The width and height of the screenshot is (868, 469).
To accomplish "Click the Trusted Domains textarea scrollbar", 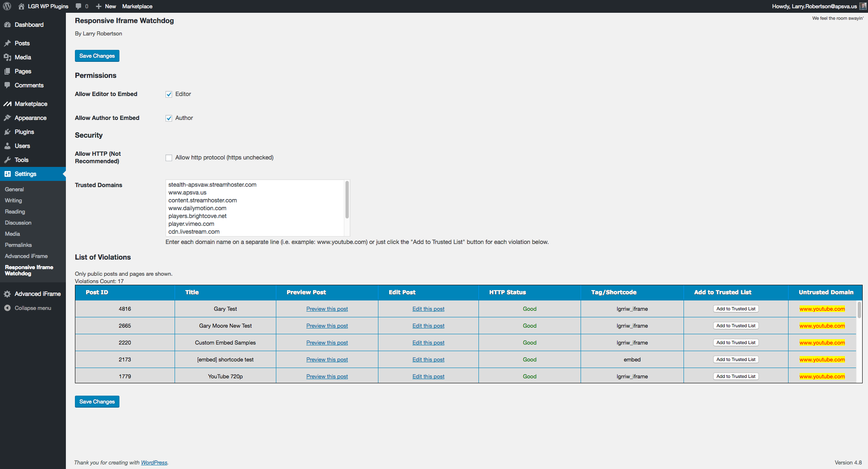I will coord(347,200).
